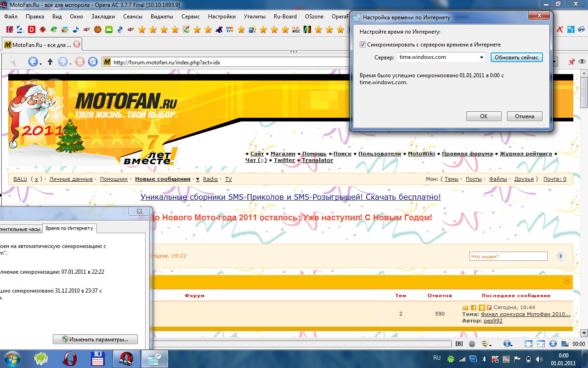Viewport: 588px width, 368px height.
Task: Click the eye icon right of address bar
Action: coord(582,62)
